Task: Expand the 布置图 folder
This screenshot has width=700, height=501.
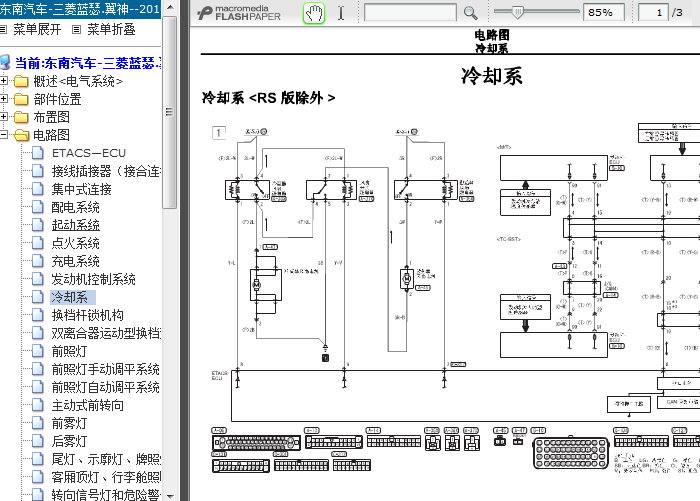Action: tap(4, 117)
